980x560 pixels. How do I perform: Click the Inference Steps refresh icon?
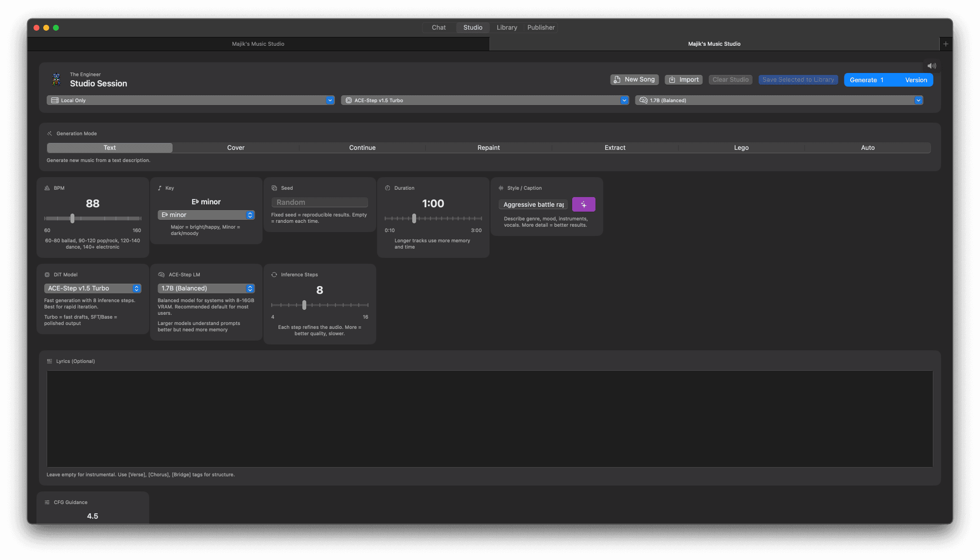pos(274,274)
